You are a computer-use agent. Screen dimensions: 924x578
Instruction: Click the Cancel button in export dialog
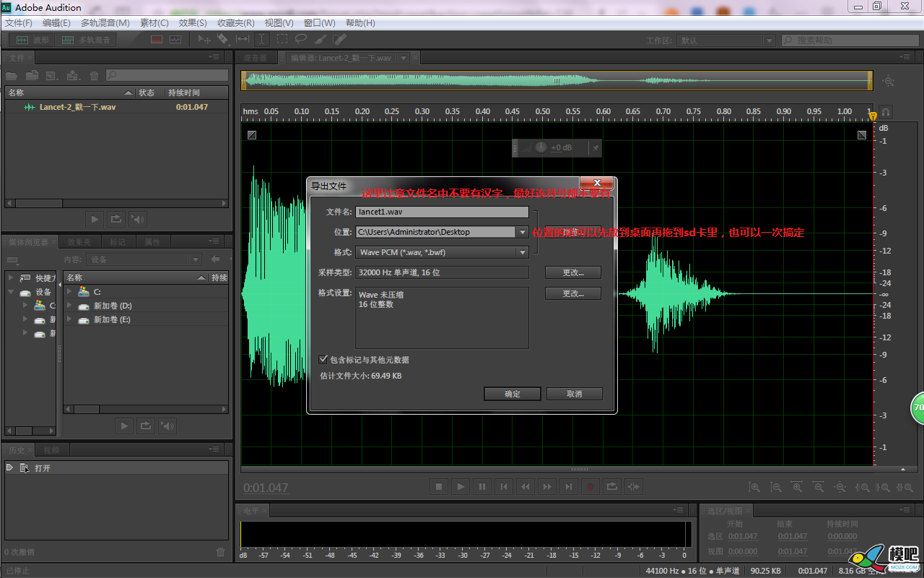[574, 394]
